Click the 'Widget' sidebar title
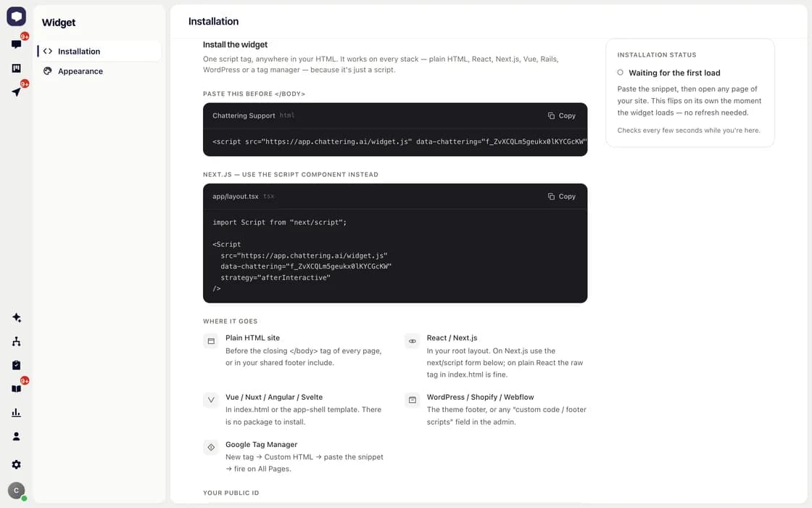Image resolution: width=812 pixels, height=508 pixels. [x=59, y=22]
